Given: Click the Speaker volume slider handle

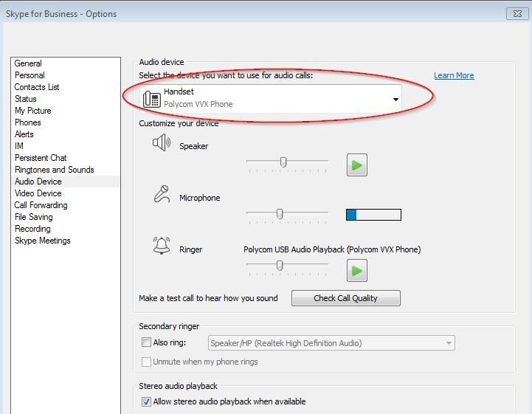Looking at the screenshot, I should 283,162.
